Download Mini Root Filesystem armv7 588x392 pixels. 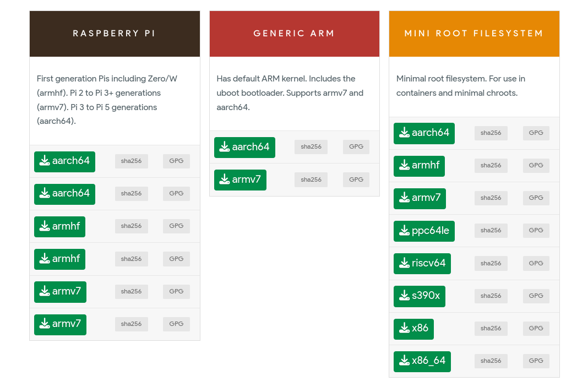pos(420,198)
